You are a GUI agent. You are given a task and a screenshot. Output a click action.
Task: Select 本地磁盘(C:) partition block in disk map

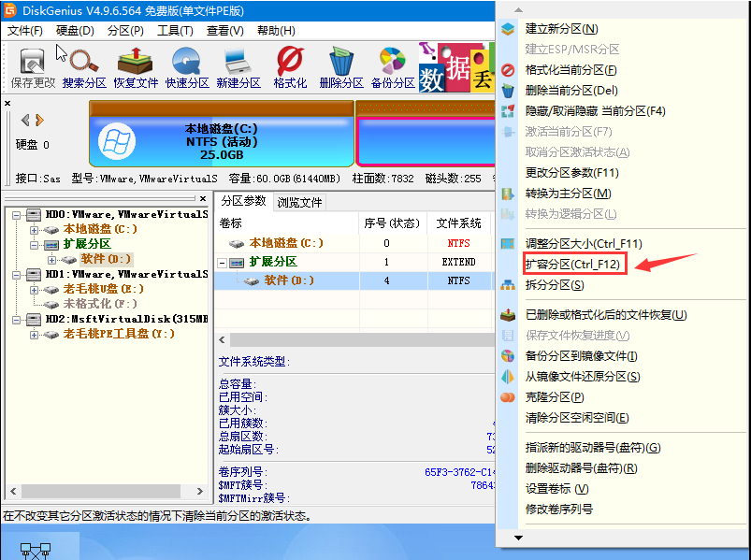(222, 133)
